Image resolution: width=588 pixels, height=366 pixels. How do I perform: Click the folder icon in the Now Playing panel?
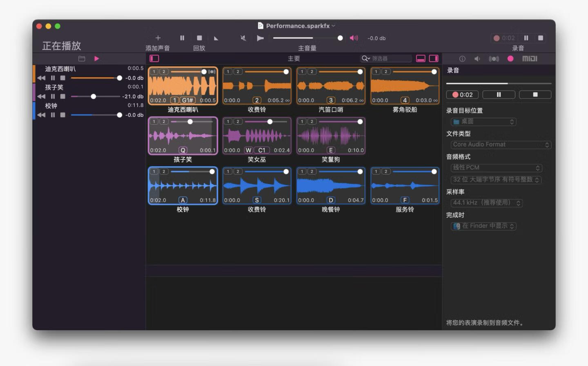point(82,59)
